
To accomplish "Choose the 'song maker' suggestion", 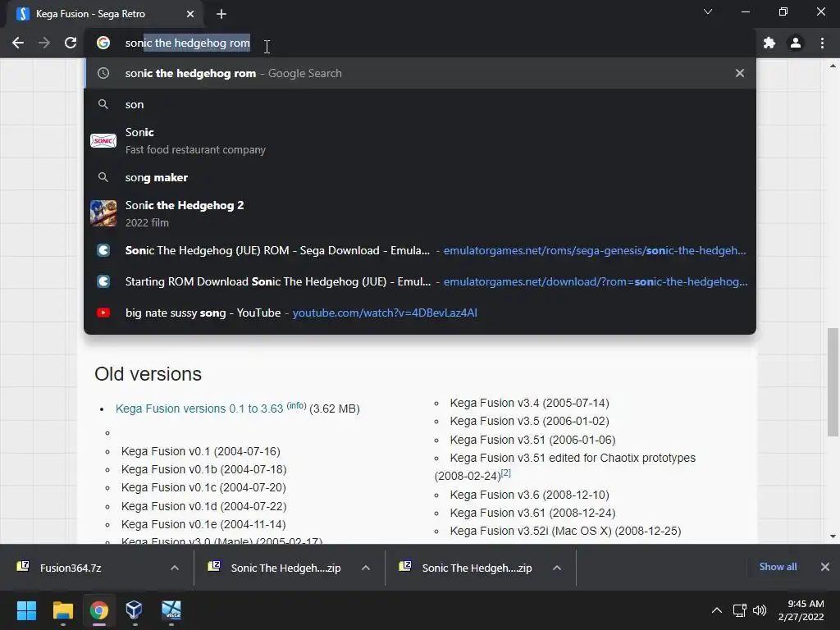I will (x=420, y=177).
